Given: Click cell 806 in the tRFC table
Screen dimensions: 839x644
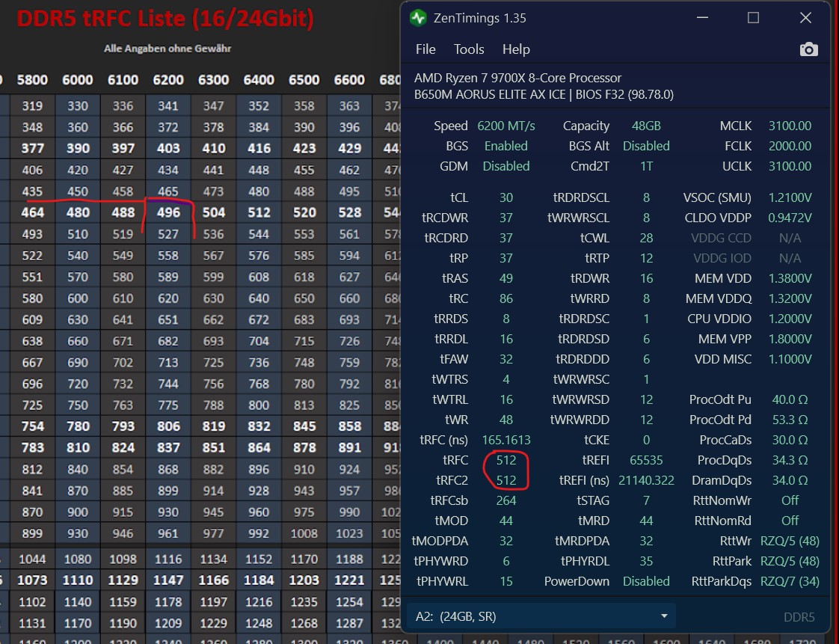Looking at the screenshot, I should [x=168, y=426].
